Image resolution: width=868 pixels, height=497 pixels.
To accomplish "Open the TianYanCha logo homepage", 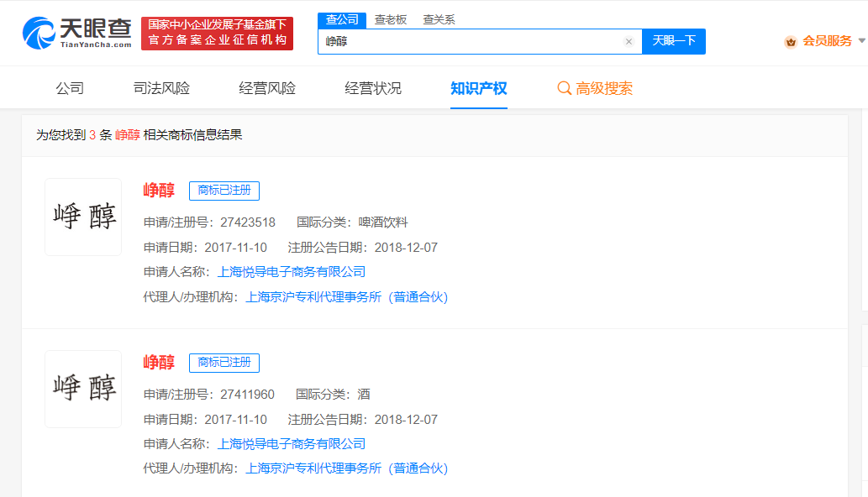I will tap(77, 34).
